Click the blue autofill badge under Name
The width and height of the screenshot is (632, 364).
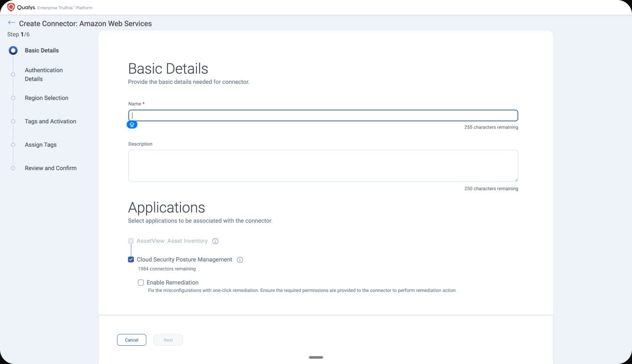tap(132, 125)
